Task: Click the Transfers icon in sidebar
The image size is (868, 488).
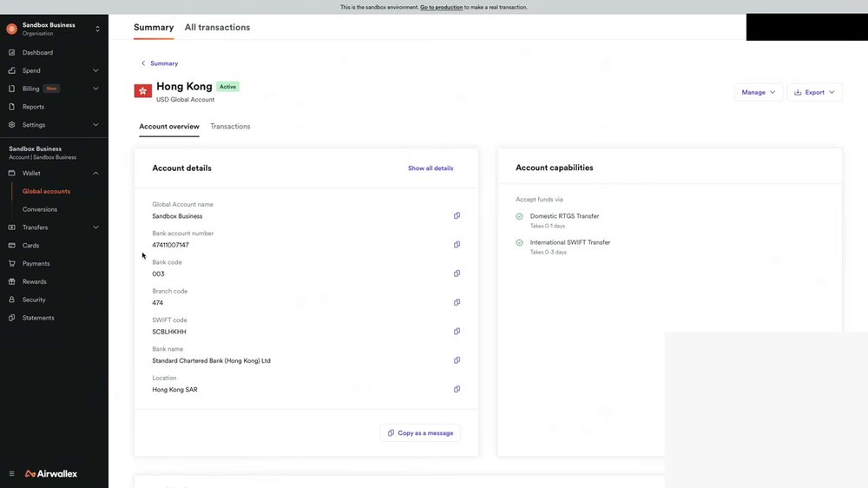Action: click(11, 228)
